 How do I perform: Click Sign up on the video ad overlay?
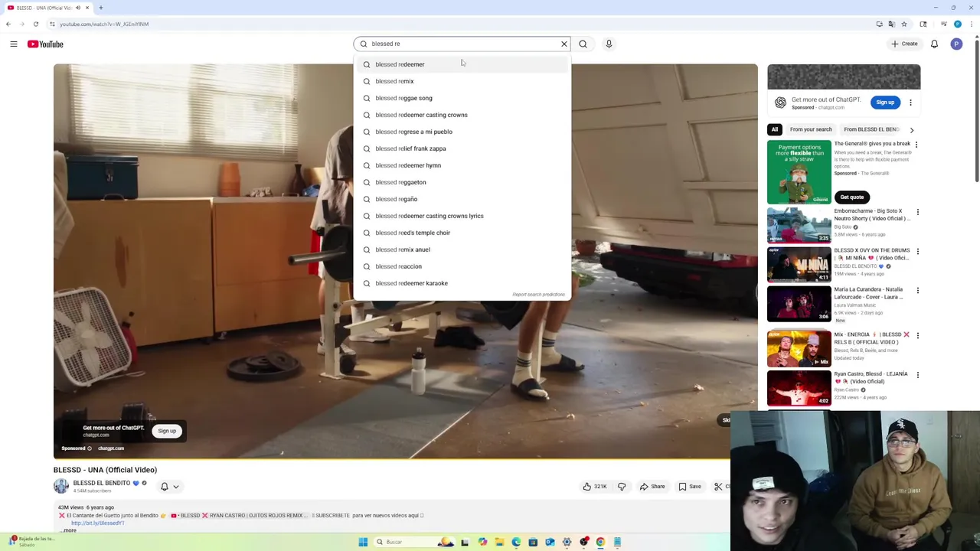[x=167, y=431]
